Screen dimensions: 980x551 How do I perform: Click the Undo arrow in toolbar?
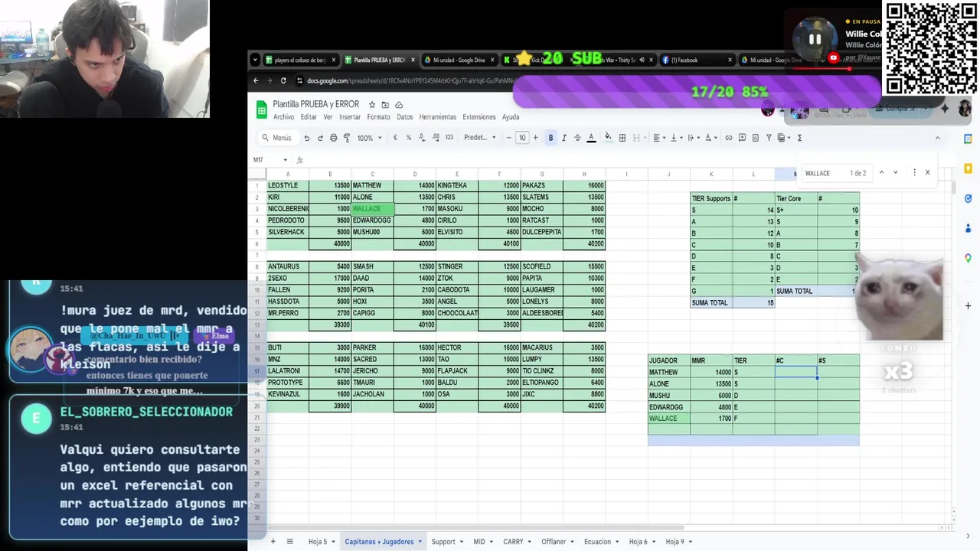306,138
